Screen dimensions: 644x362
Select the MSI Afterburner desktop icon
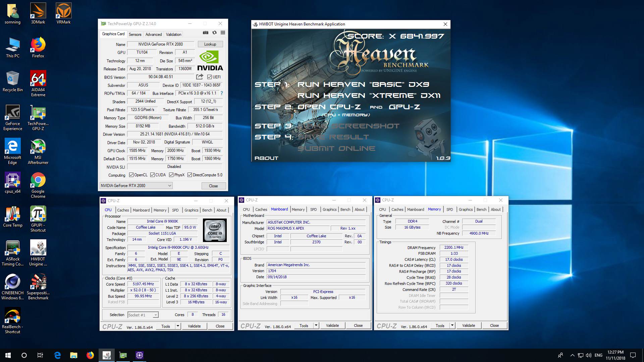click(x=38, y=152)
